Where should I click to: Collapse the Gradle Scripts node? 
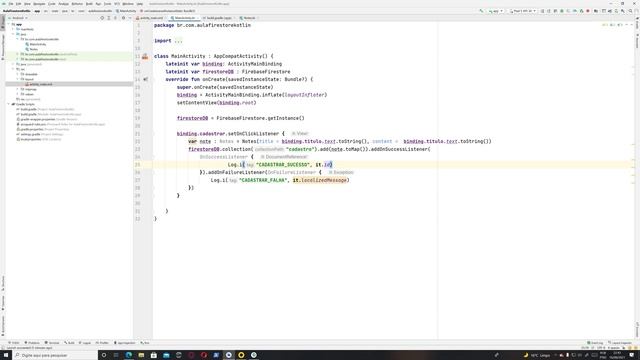pos(9,104)
